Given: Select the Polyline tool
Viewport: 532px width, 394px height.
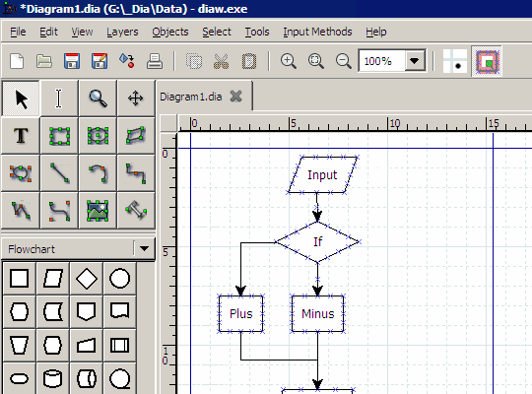Looking at the screenshot, I should (21, 211).
